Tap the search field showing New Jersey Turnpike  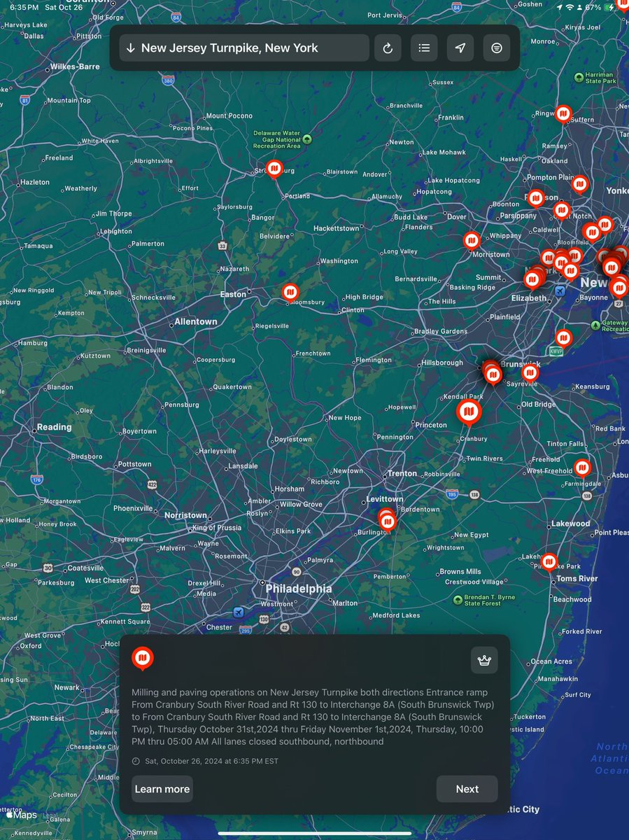pos(244,48)
